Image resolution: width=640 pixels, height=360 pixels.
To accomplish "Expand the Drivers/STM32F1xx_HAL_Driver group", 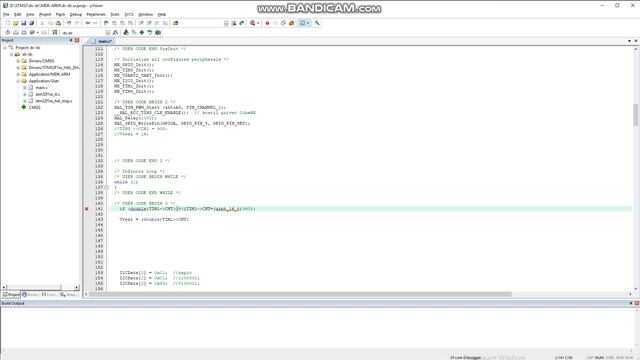I will coord(18,67).
